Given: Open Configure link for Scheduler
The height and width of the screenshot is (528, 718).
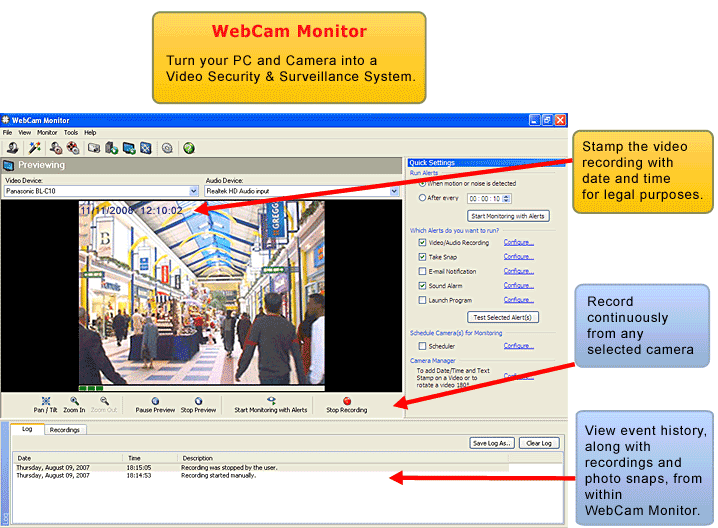Looking at the screenshot, I should point(518,346).
